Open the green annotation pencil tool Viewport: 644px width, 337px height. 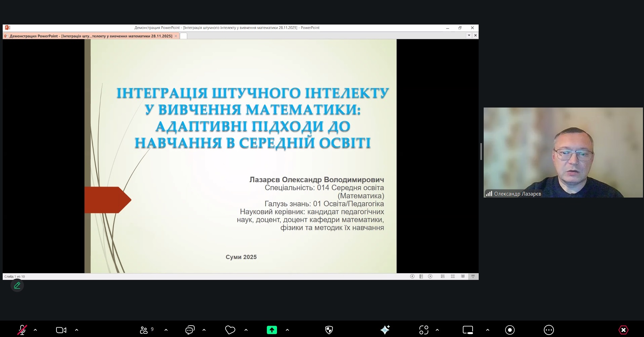click(x=17, y=286)
